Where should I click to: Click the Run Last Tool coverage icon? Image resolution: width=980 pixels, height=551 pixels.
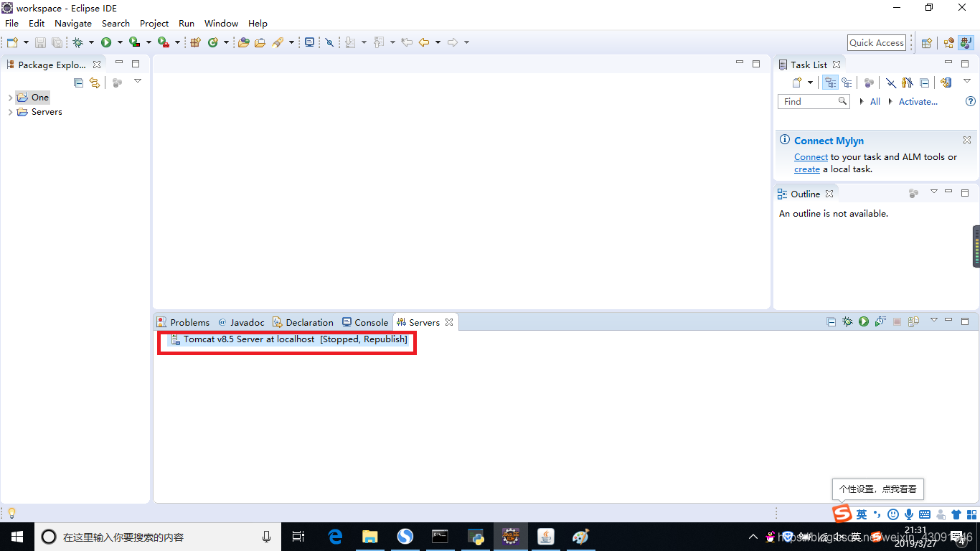click(134, 42)
